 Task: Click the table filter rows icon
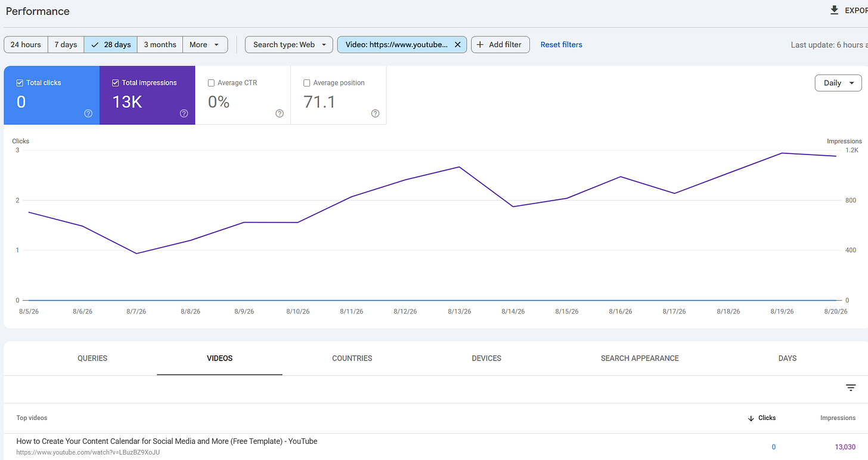coord(851,388)
